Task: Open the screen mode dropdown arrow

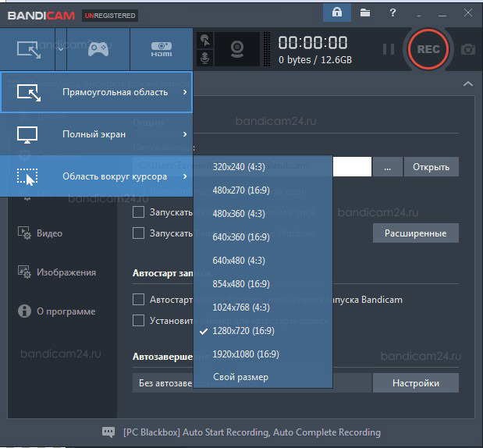Action: click(61, 49)
